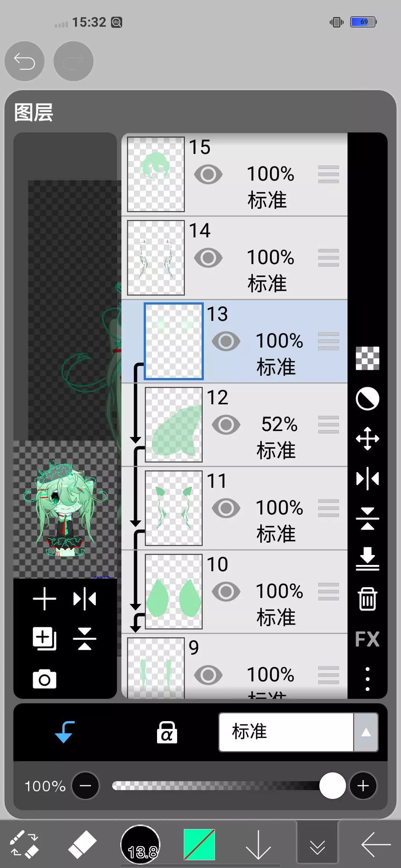This screenshot has width=401, height=868.
Task: Delete layer with the trash can icon
Action: click(368, 599)
